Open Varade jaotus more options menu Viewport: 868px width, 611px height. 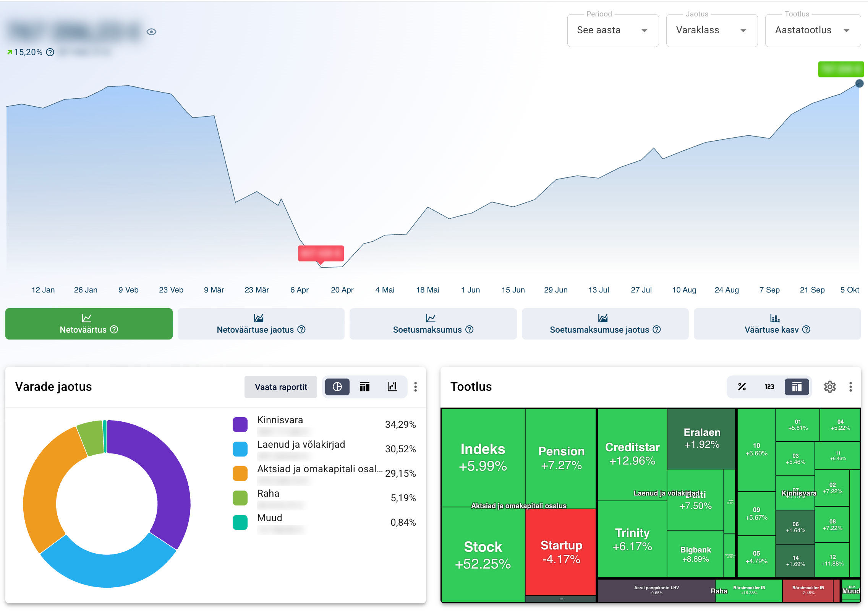pyautogui.click(x=415, y=387)
